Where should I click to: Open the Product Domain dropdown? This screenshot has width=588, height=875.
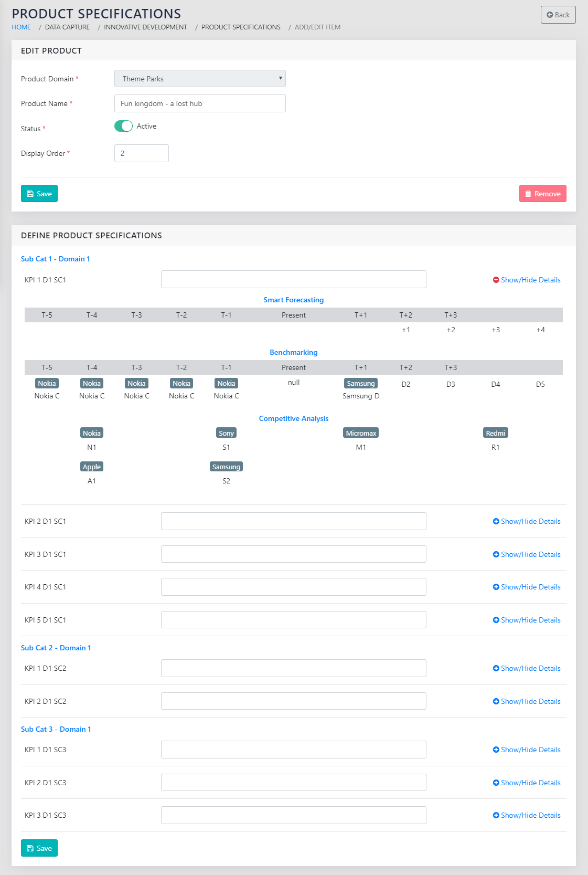[x=200, y=79]
